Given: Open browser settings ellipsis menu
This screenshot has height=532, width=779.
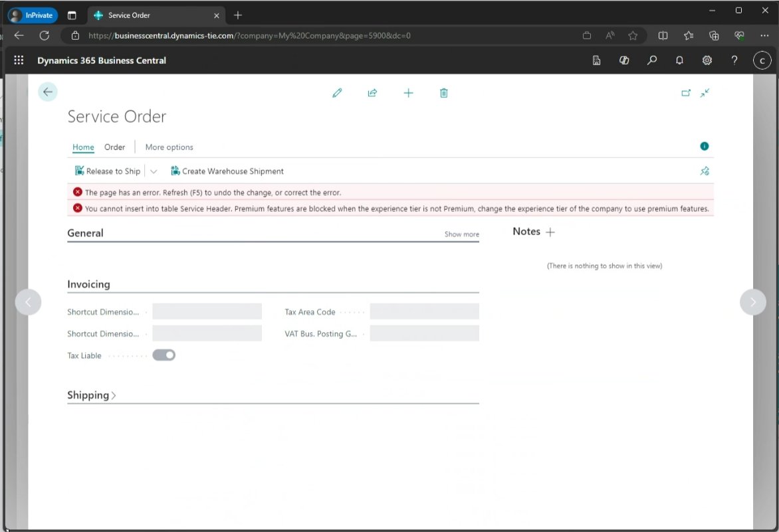Looking at the screenshot, I should tap(764, 35).
